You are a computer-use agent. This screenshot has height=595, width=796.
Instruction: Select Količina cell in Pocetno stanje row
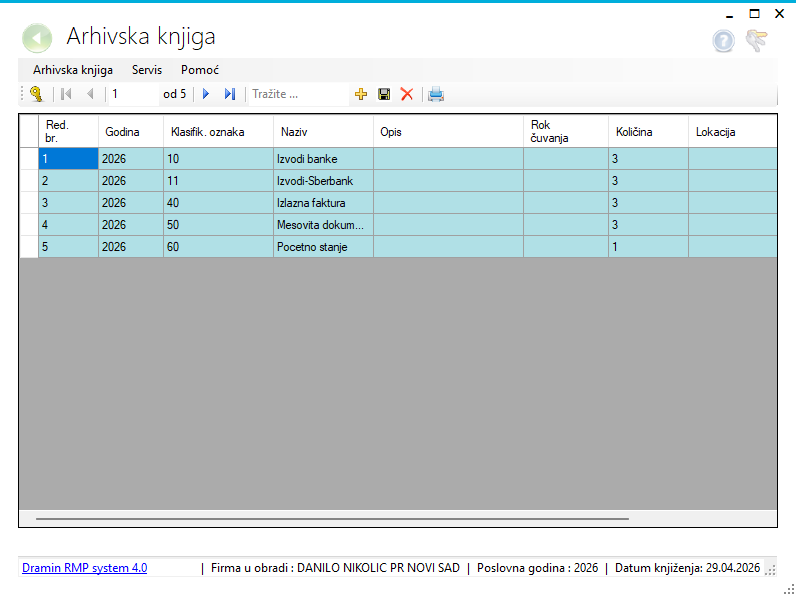coord(648,247)
